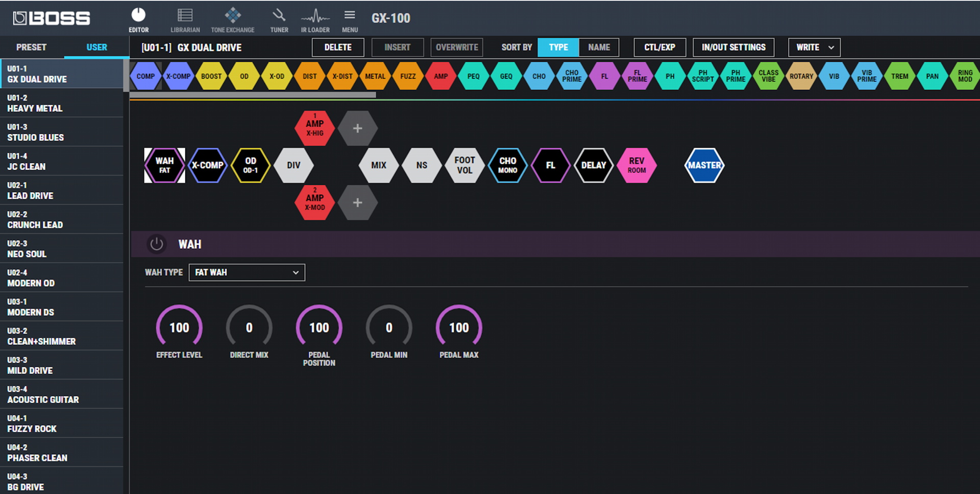980x494 pixels.
Task: Select the AMP X-HIG block in chain
Action: (315, 128)
